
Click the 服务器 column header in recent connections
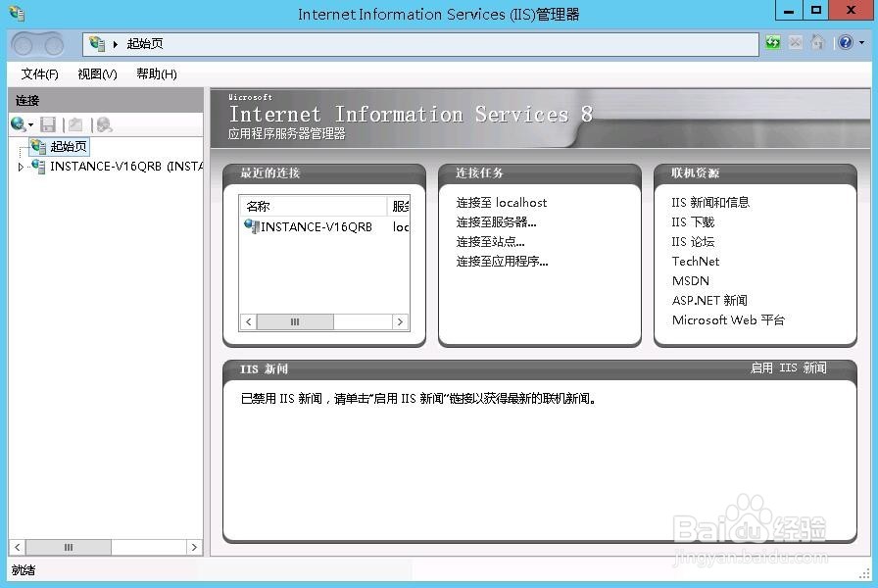[399, 206]
